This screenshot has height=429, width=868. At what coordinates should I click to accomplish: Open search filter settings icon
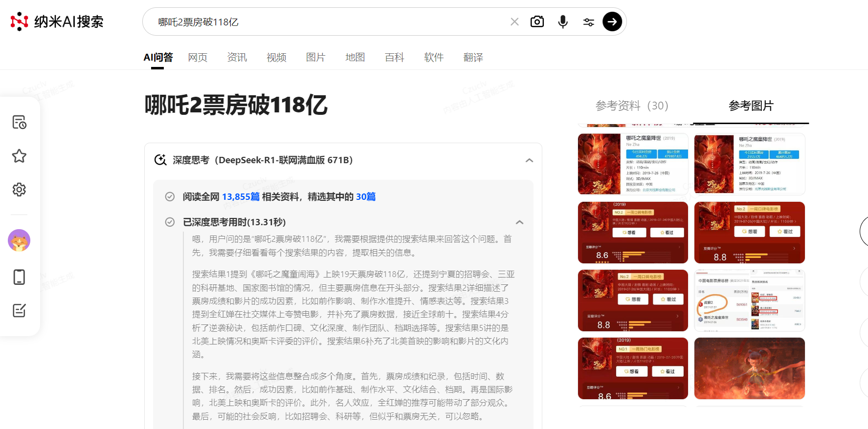click(588, 22)
